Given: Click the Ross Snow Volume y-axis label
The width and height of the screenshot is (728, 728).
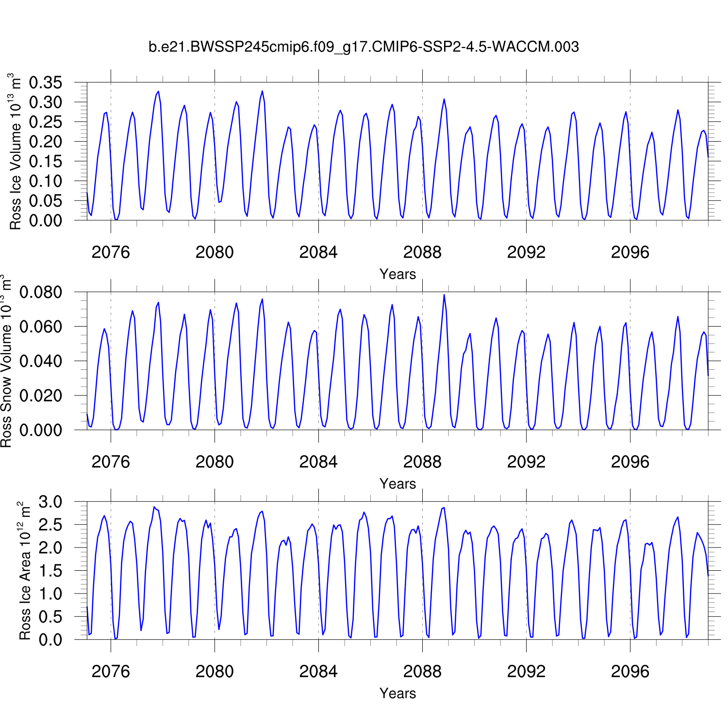Looking at the screenshot, I should (6, 361).
